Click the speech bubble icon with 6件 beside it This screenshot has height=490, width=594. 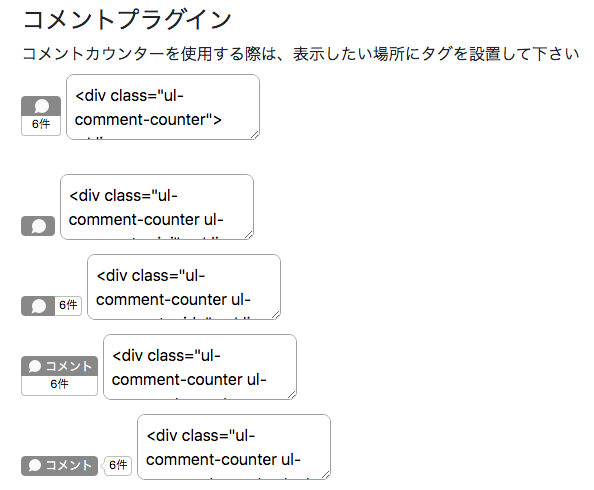pos(38,306)
